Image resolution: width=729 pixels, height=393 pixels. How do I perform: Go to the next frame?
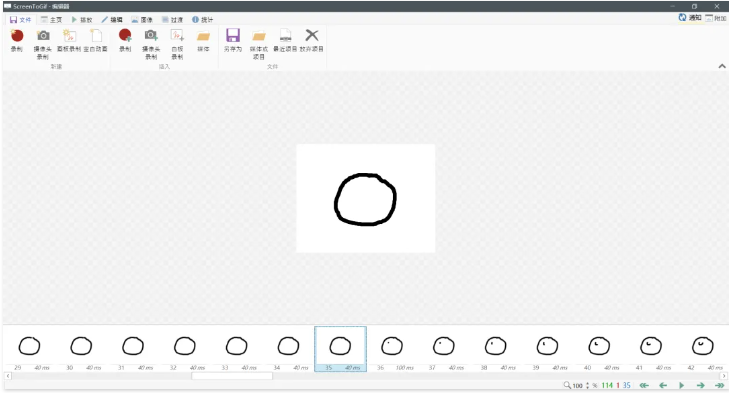coord(701,385)
